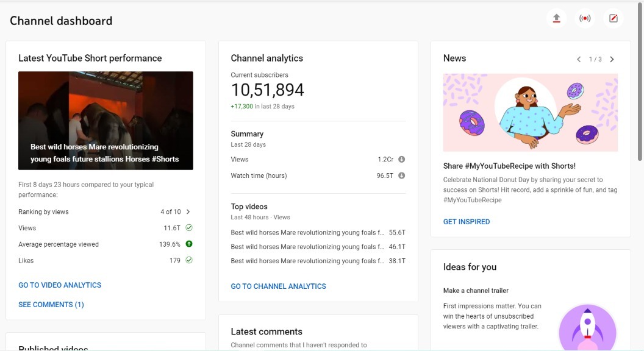Go to previous news item arrow
The width and height of the screenshot is (644, 351).
(x=579, y=60)
